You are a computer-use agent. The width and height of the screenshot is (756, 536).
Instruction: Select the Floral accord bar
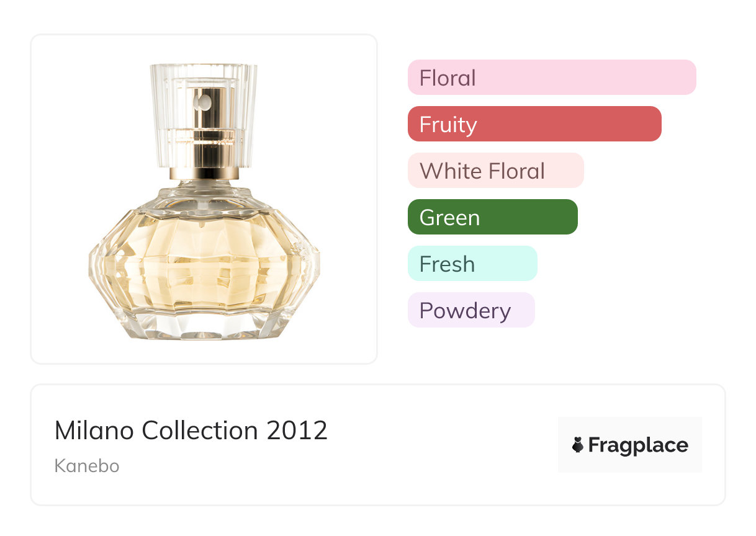click(x=551, y=78)
